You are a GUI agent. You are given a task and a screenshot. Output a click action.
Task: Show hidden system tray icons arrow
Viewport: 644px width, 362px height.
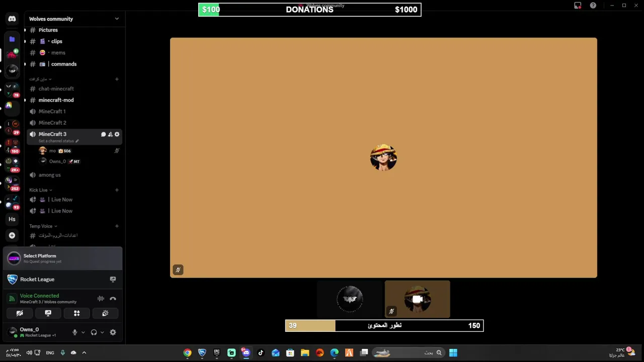[x=84, y=353]
